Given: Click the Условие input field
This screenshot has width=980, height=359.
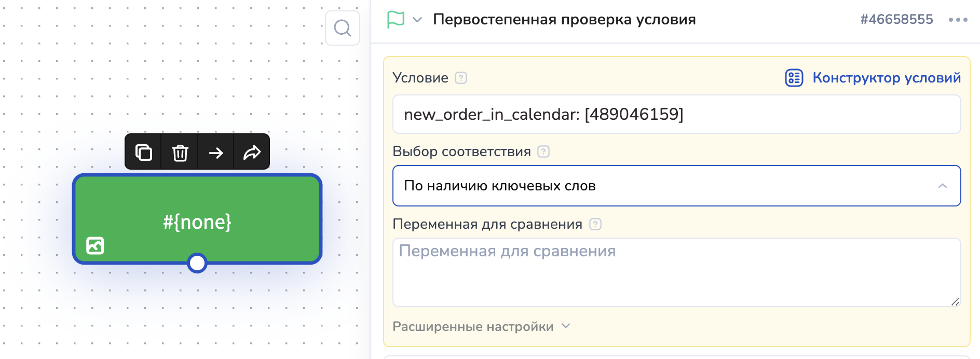Looking at the screenshot, I should point(676,114).
